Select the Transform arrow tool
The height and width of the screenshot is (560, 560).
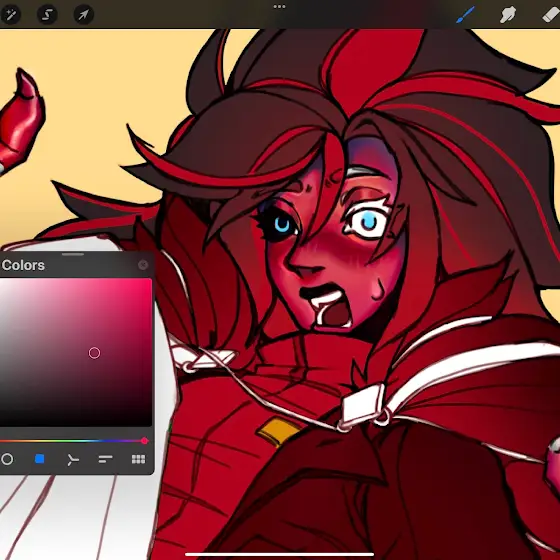(x=84, y=14)
